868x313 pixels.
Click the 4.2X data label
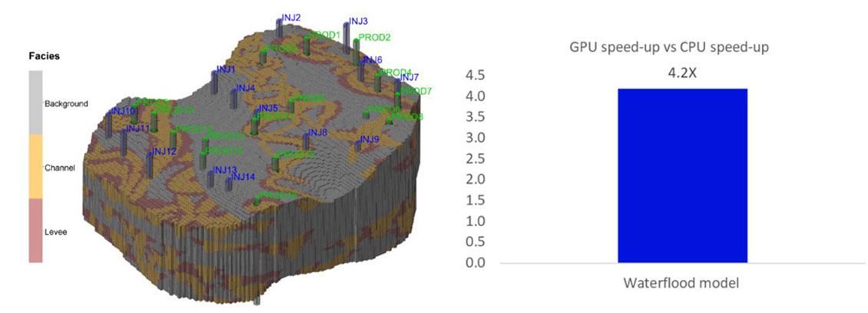(681, 75)
